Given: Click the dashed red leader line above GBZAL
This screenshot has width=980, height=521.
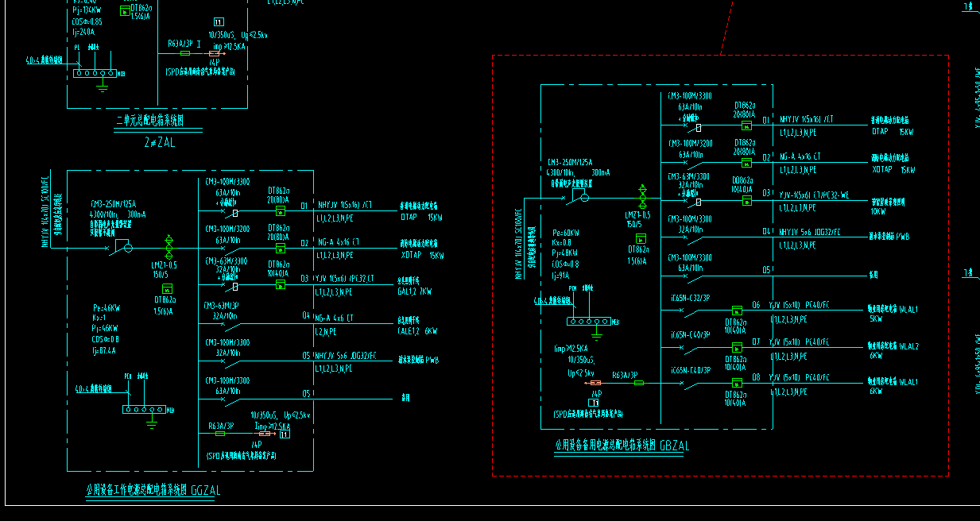Looking at the screenshot, I should 726,28.
